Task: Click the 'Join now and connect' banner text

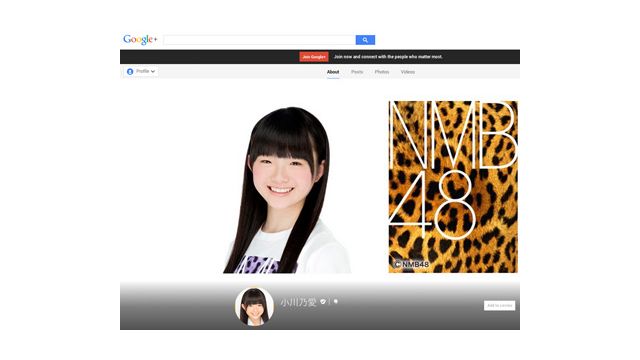Action: coord(388,57)
